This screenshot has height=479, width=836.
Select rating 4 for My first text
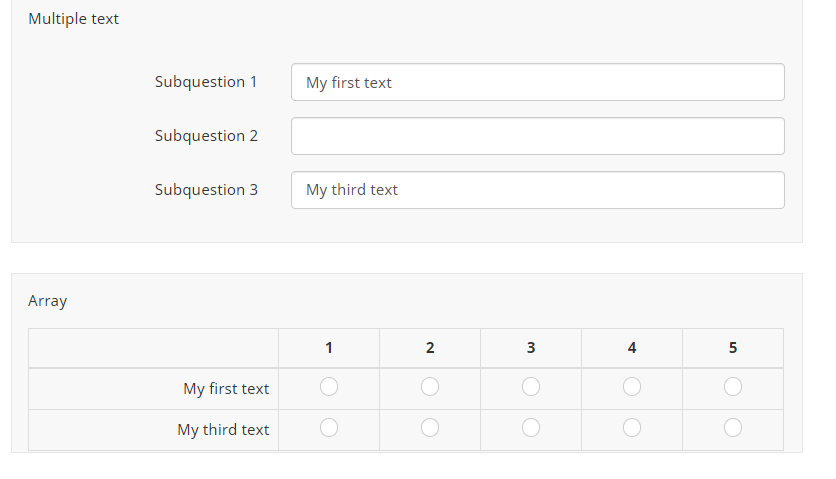pyautogui.click(x=632, y=386)
